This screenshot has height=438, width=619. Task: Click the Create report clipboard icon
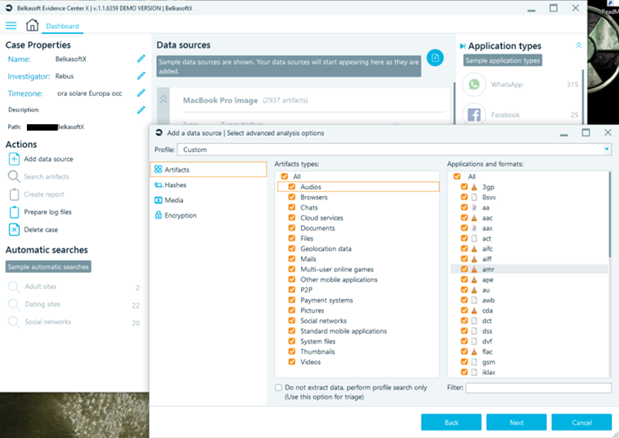[14, 194]
